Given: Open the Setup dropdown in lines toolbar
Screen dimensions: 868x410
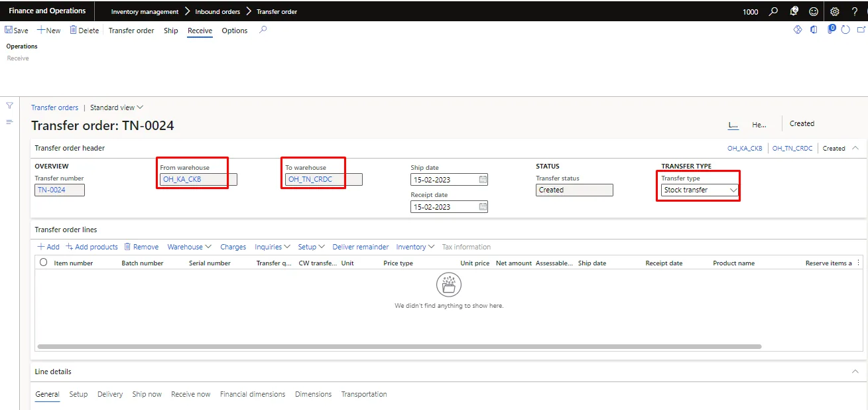Looking at the screenshot, I should pos(311,247).
